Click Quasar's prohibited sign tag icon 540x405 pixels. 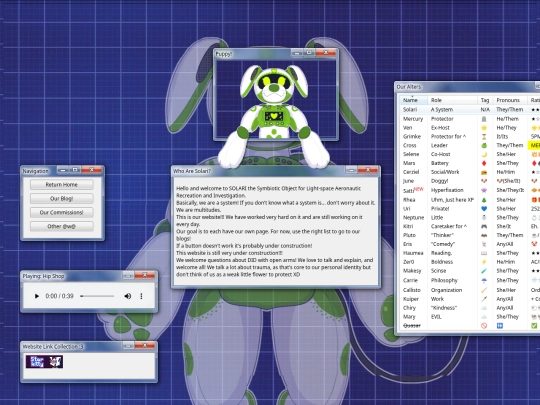coord(484,326)
